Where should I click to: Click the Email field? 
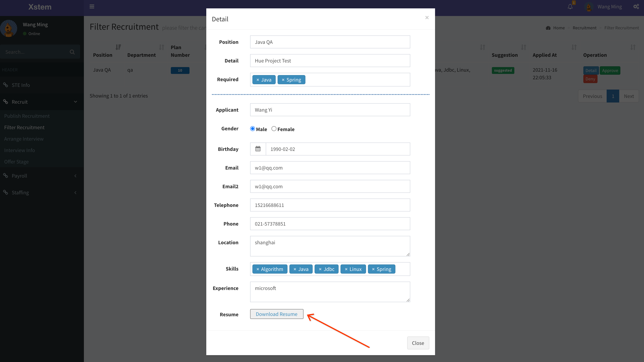(x=330, y=168)
